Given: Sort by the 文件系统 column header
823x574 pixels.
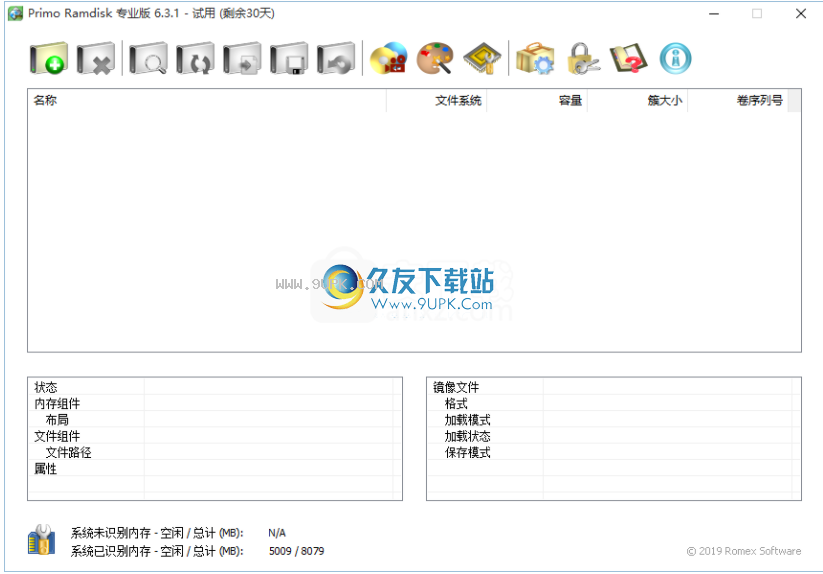Looking at the screenshot, I should (437, 100).
